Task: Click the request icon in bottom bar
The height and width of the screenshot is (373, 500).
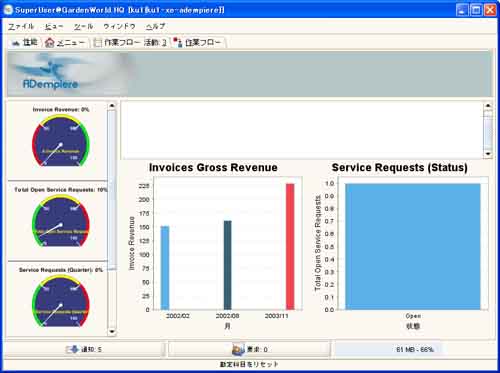Action: coord(238,349)
